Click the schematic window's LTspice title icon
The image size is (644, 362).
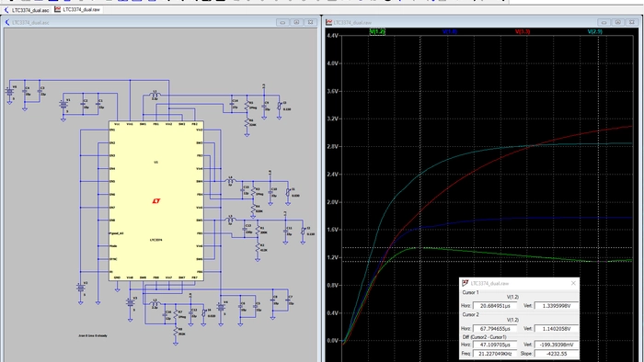click(x=7, y=23)
